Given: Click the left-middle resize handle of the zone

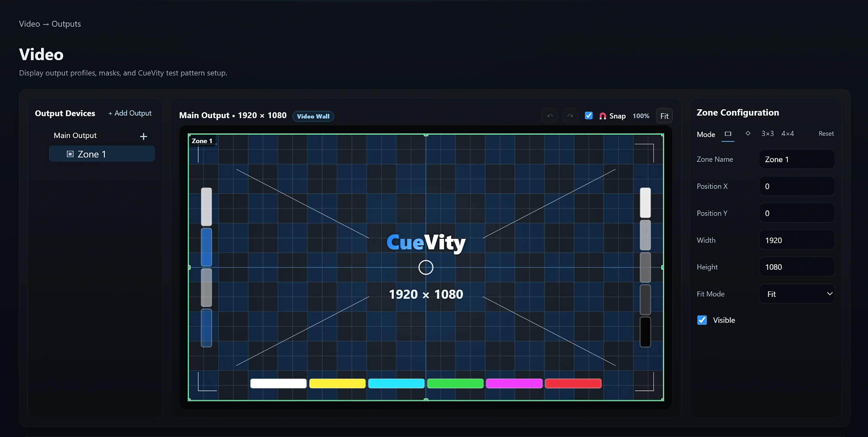Looking at the screenshot, I should coord(189,267).
